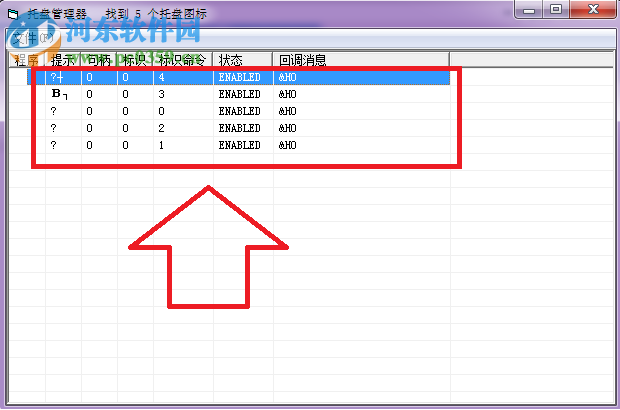The height and width of the screenshot is (410, 620).
Task: Click the 程序 column header
Action: click(x=27, y=60)
